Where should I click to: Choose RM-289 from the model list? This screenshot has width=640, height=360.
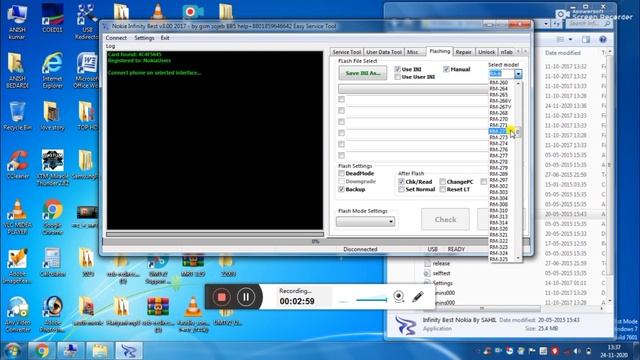point(499,174)
